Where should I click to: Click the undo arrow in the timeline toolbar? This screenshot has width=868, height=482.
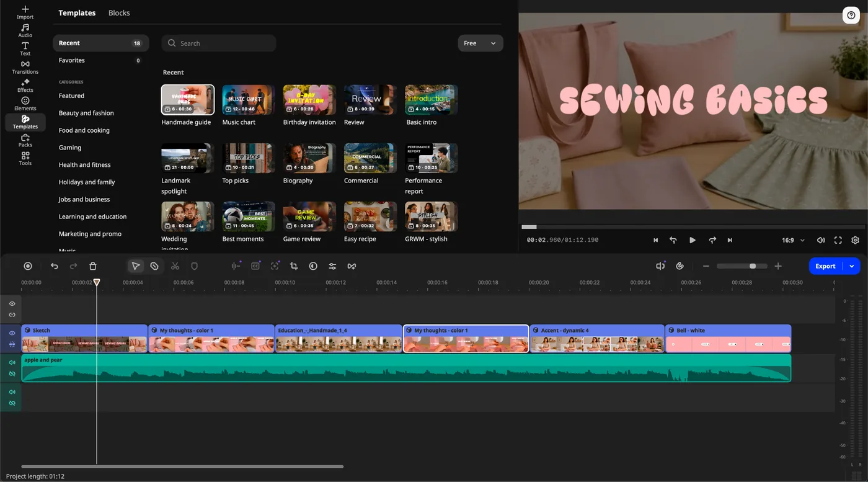click(x=55, y=266)
